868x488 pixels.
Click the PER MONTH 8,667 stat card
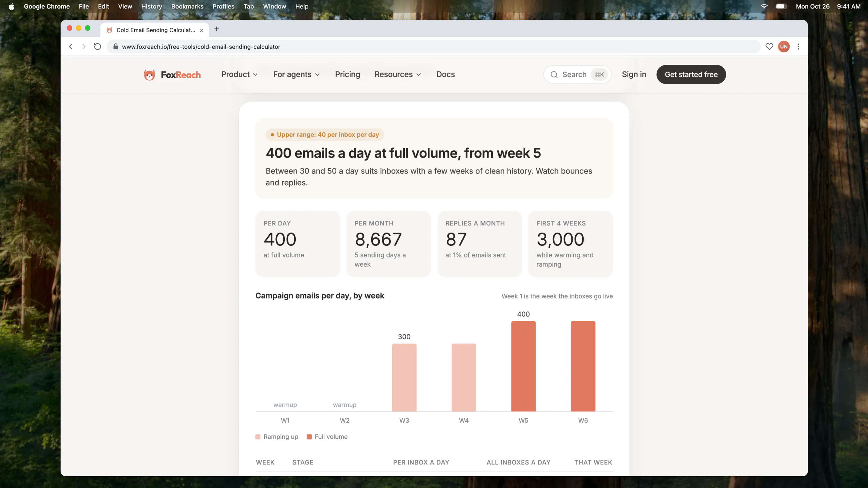(388, 244)
